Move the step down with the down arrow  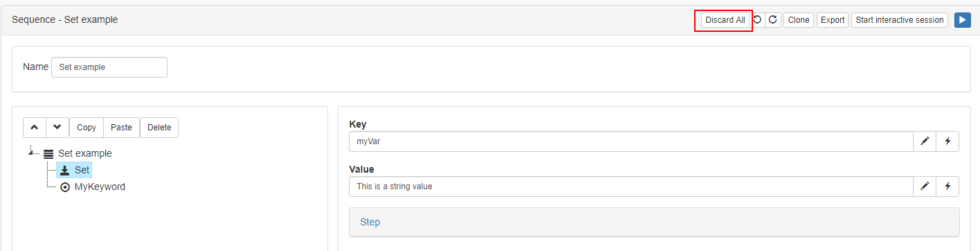57,128
